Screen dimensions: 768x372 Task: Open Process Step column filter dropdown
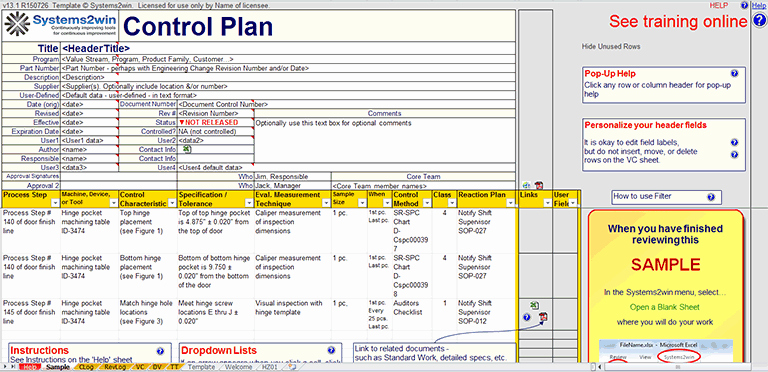tap(55, 203)
